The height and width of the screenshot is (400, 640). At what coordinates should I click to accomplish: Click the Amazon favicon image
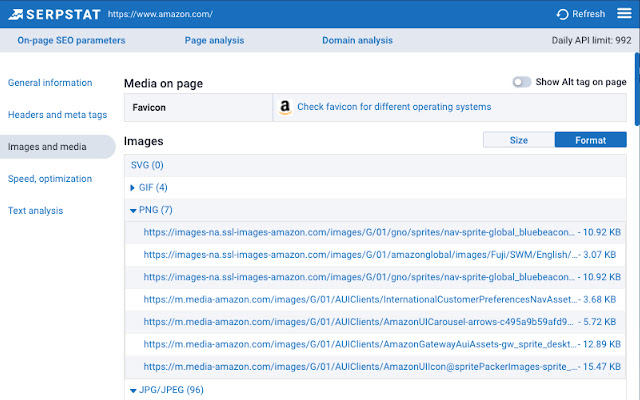(x=285, y=107)
